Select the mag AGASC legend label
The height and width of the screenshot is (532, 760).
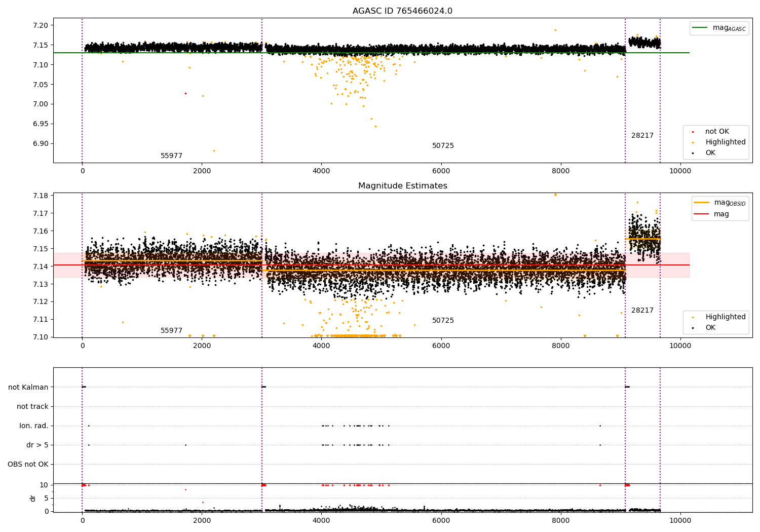point(729,28)
